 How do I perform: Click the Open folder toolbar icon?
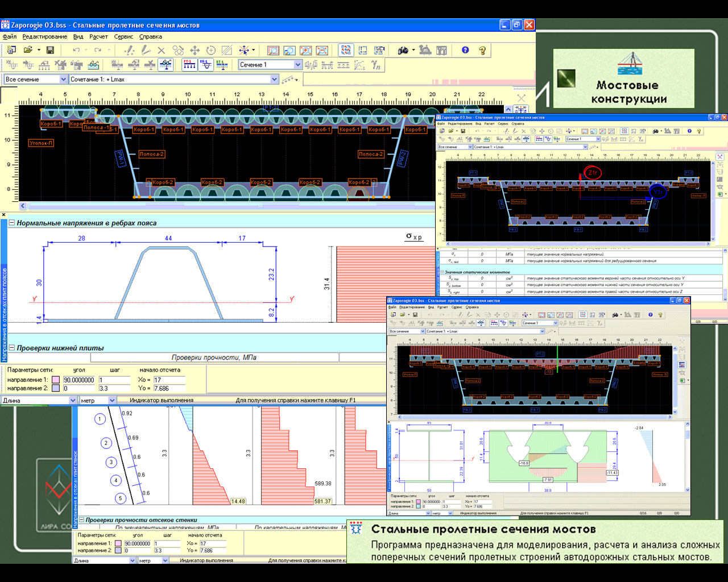point(28,50)
